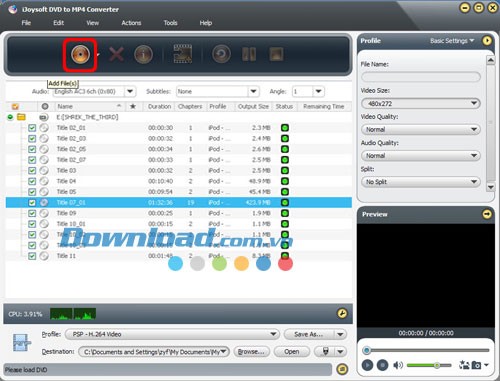Click the red X remove icon
Screen dimensions: 500x381
click(116, 54)
